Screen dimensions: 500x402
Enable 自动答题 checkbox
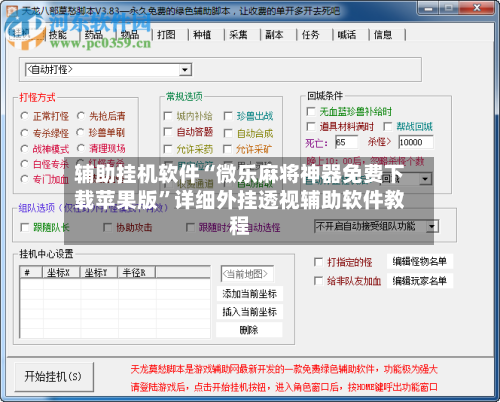[x=168, y=132]
